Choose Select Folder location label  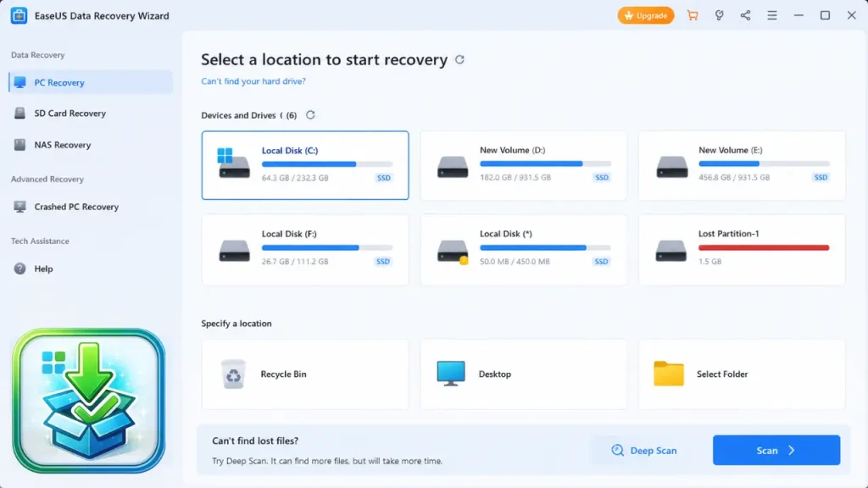(x=722, y=374)
